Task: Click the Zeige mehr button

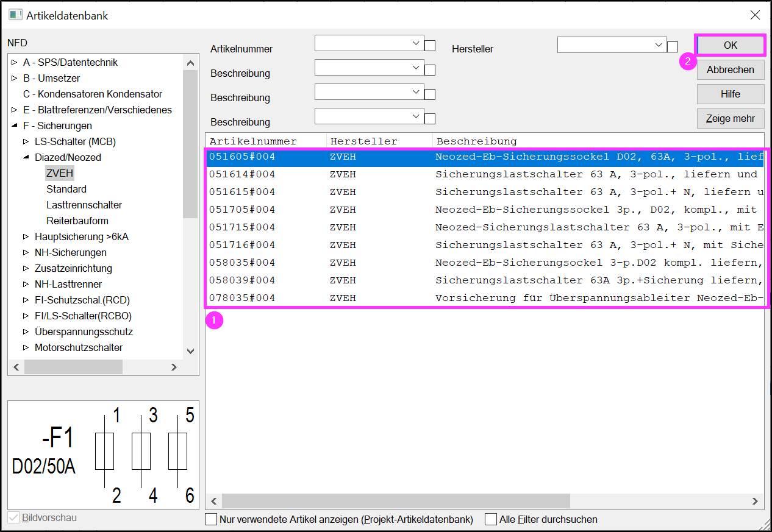Action: coord(731,118)
